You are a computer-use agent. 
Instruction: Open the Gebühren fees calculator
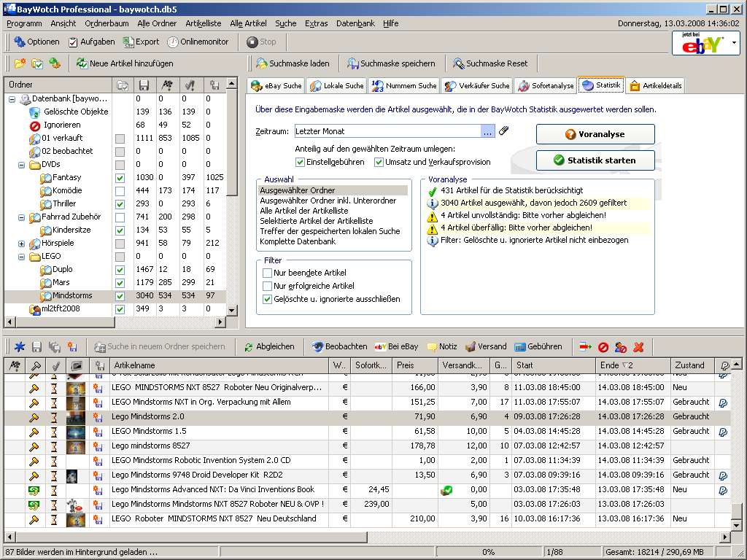pos(538,346)
